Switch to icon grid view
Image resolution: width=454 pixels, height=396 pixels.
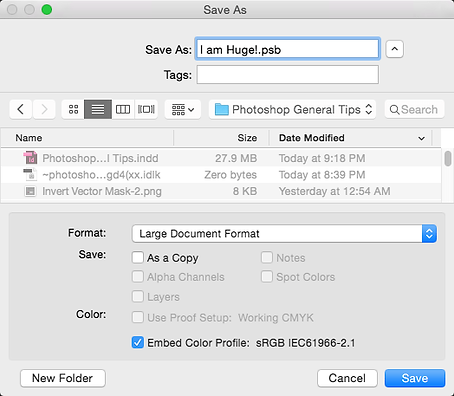click(x=73, y=109)
